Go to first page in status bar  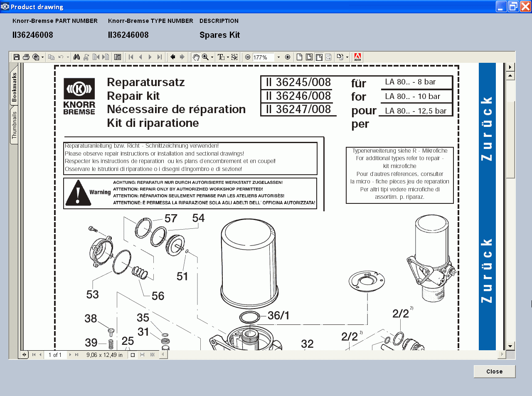point(34,355)
